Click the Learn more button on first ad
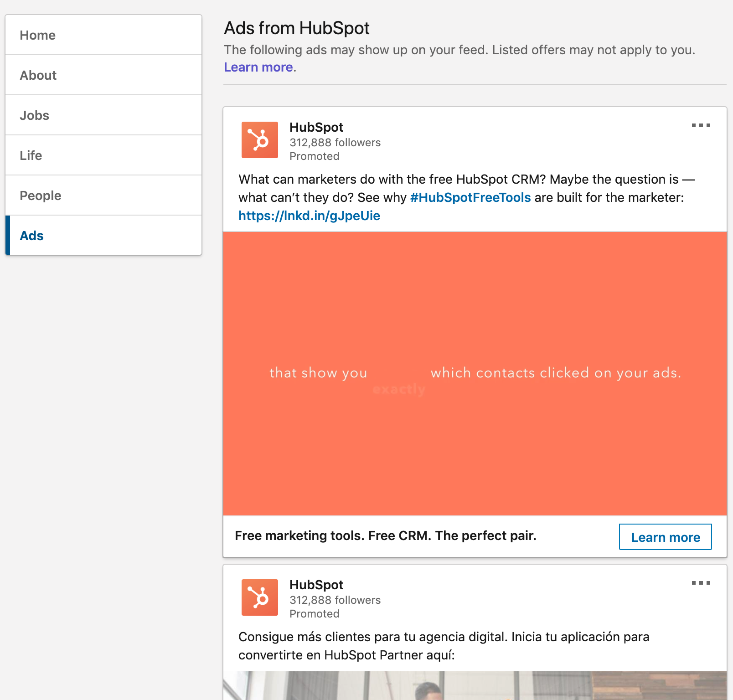The image size is (733, 700). tap(666, 537)
